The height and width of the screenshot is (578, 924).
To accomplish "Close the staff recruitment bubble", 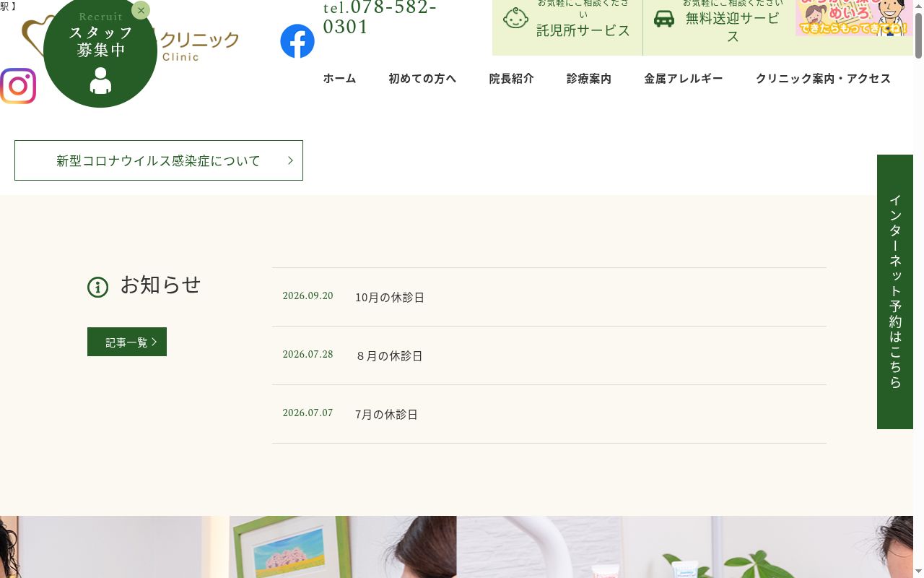I will [x=141, y=10].
